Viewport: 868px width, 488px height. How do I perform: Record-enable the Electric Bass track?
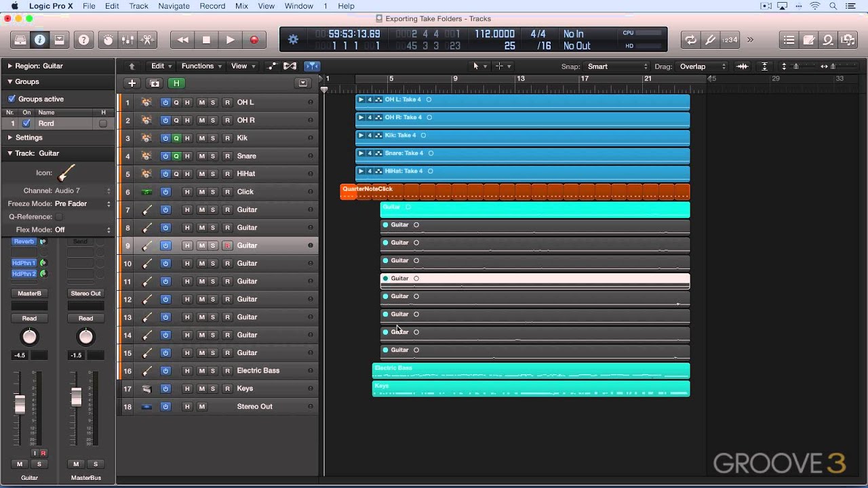point(227,371)
